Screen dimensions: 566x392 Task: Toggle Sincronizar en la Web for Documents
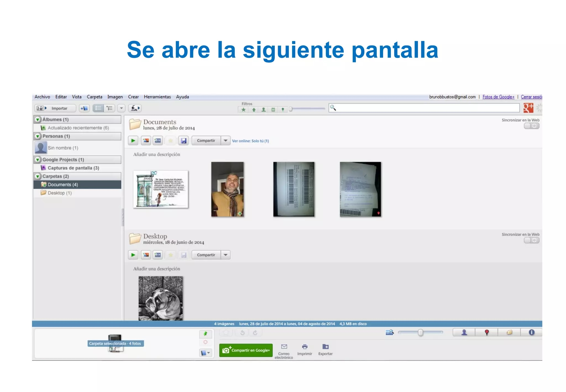(531, 126)
